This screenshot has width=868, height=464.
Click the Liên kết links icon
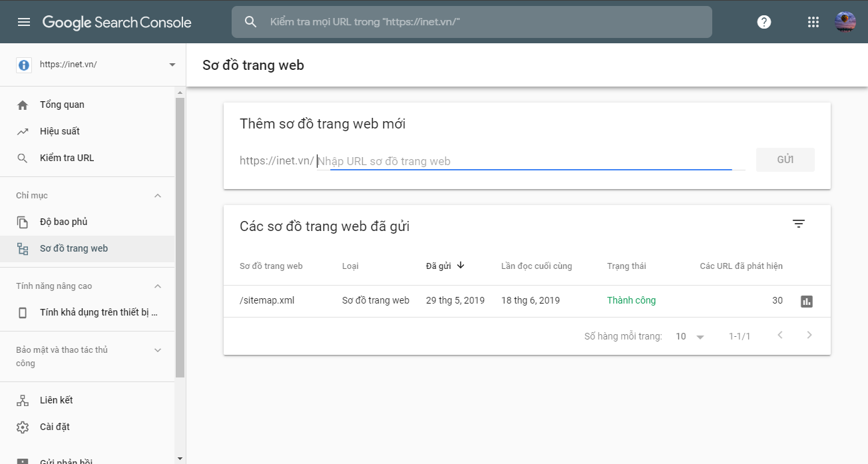click(23, 400)
